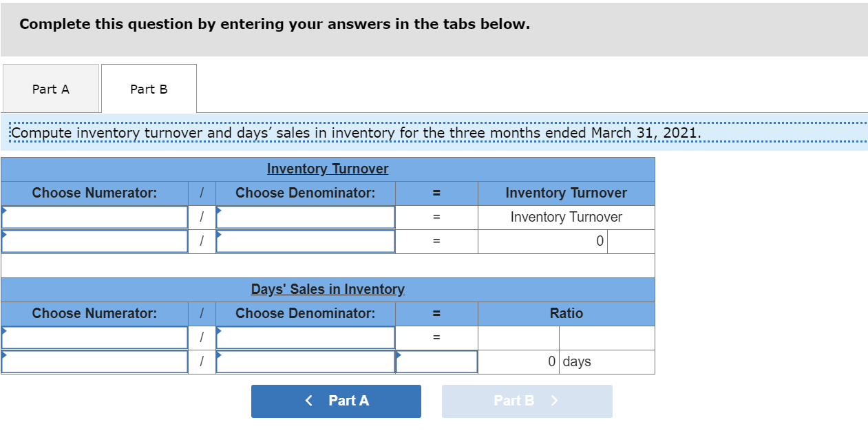The width and height of the screenshot is (868, 433).
Task: Open the second Days' Sales denominator dropdown
Action: [306, 361]
